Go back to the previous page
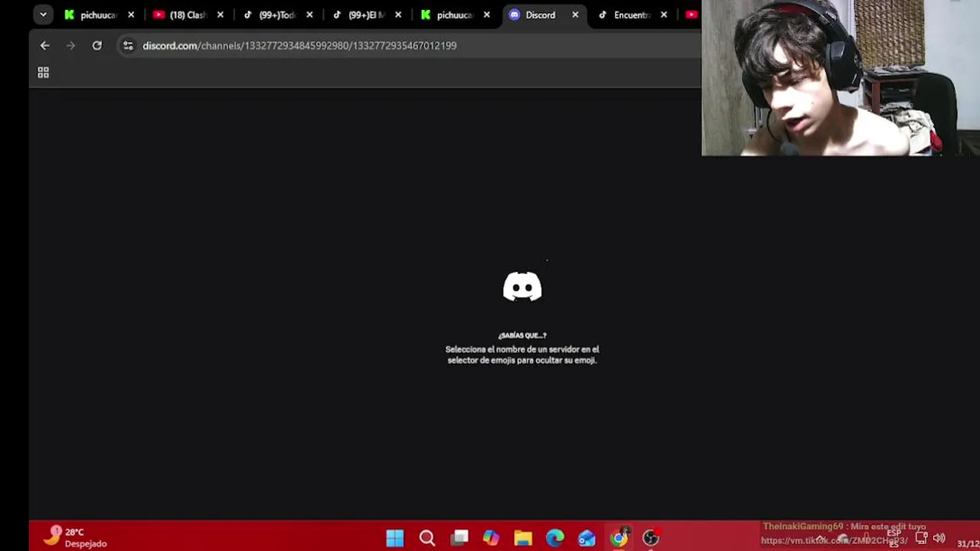The width and height of the screenshot is (980, 551). click(44, 46)
